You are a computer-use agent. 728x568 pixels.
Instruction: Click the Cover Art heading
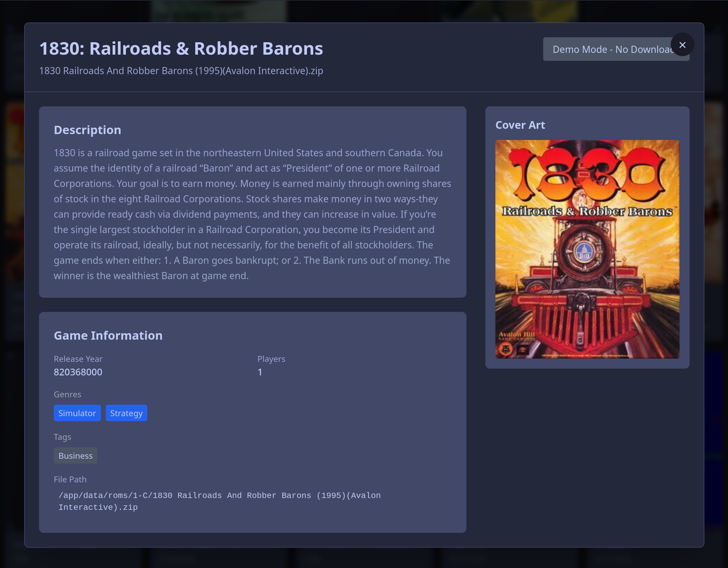coord(520,125)
